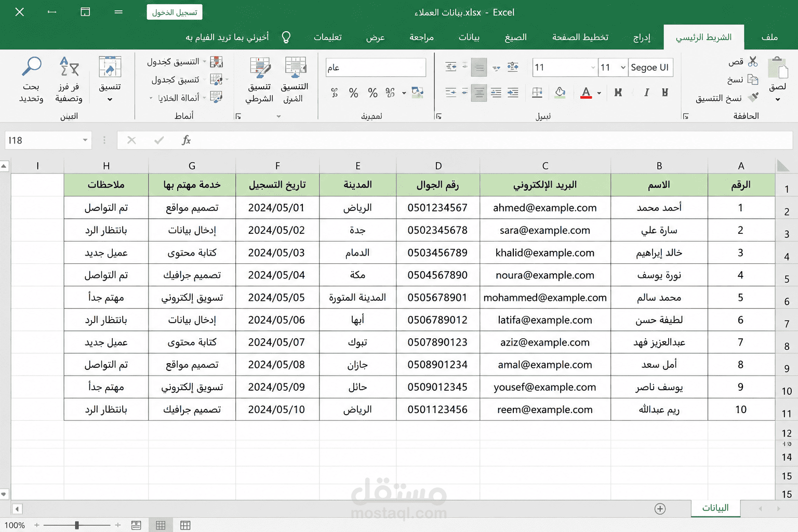Expand the Name Box dropdown arrow
The image size is (798, 532).
[85, 140]
